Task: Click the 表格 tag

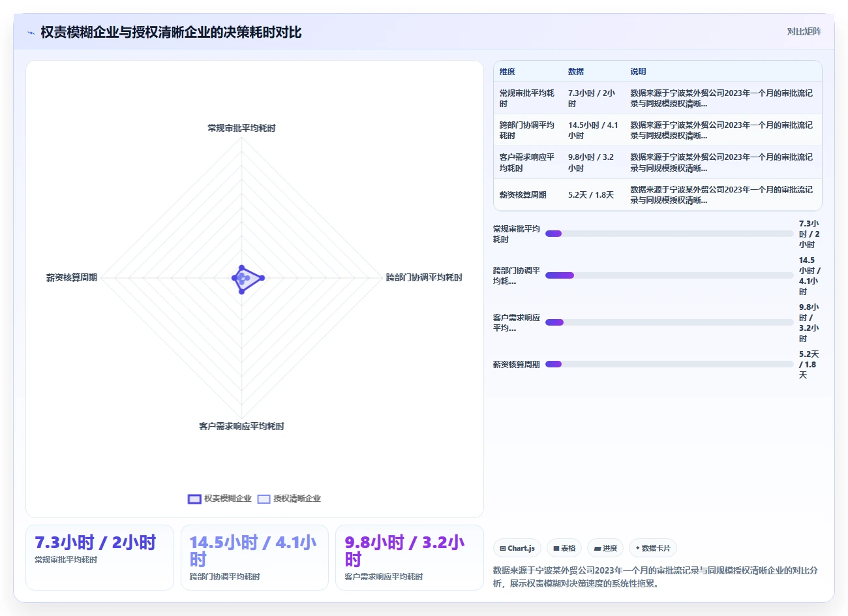Action: (564, 548)
